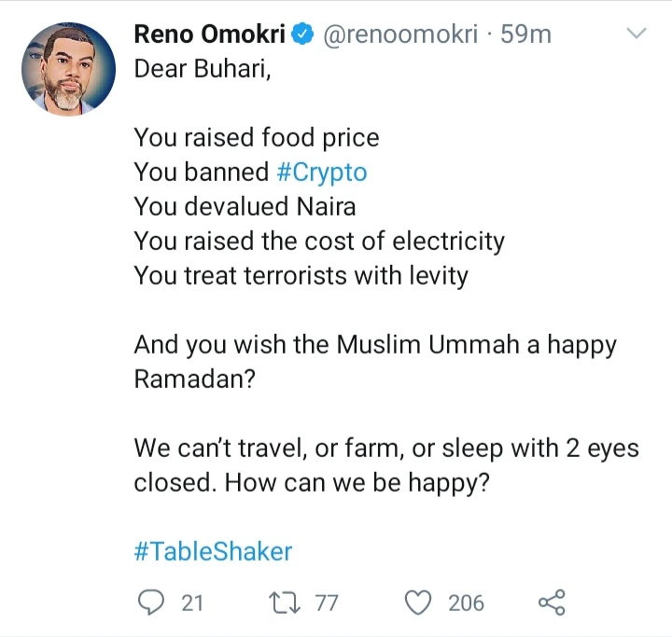Click the retweet count 77

pyautogui.click(x=326, y=603)
